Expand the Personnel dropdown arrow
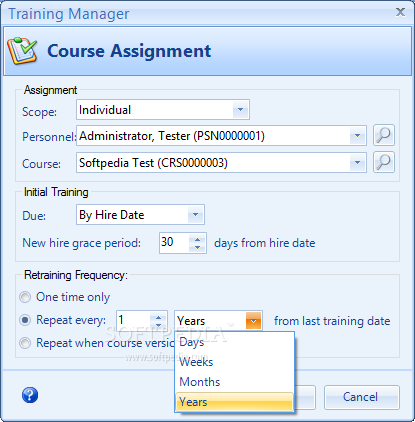The width and height of the screenshot is (415, 422). click(x=357, y=136)
